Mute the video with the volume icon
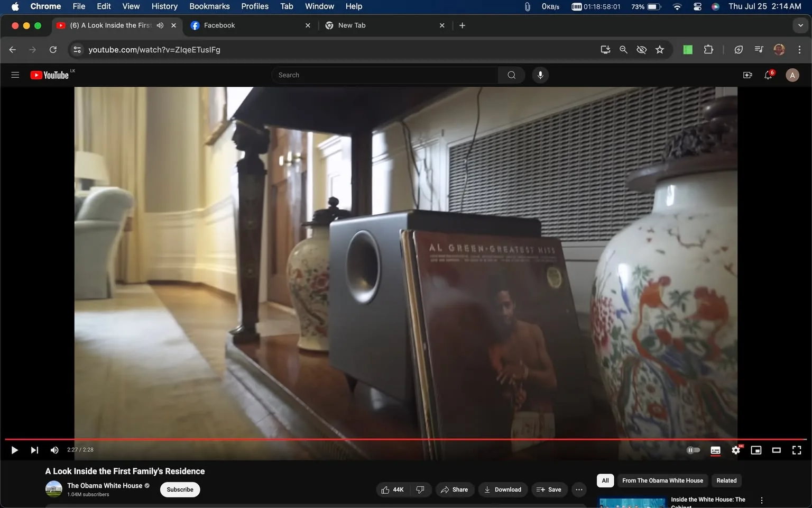812x508 pixels. (54, 450)
